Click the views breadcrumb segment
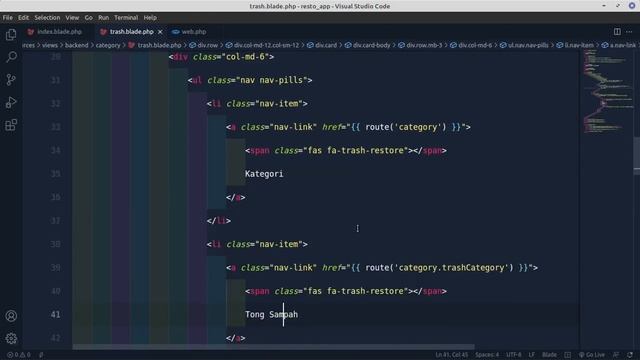Screen dimensions: 640x360 tap(50, 45)
